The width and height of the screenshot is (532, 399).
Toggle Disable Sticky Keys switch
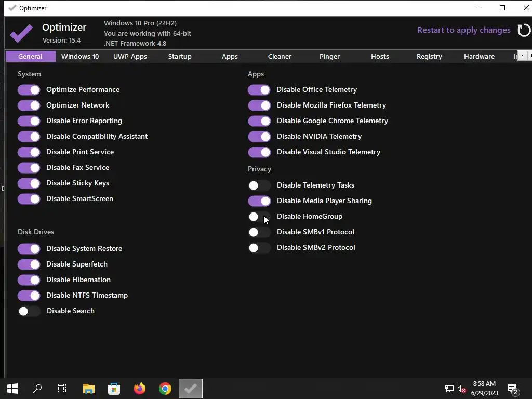coord(29,183)
